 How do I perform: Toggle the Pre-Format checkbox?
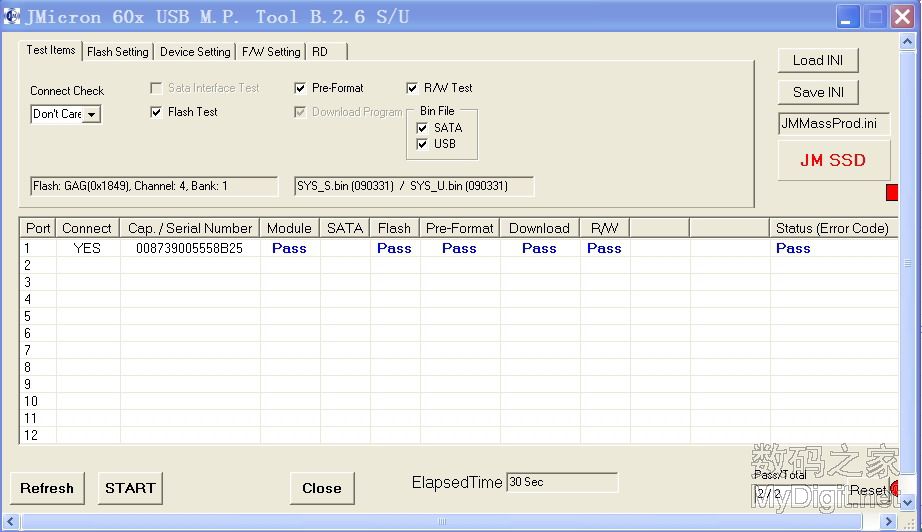pyautogui.click(x=300, y=88)
